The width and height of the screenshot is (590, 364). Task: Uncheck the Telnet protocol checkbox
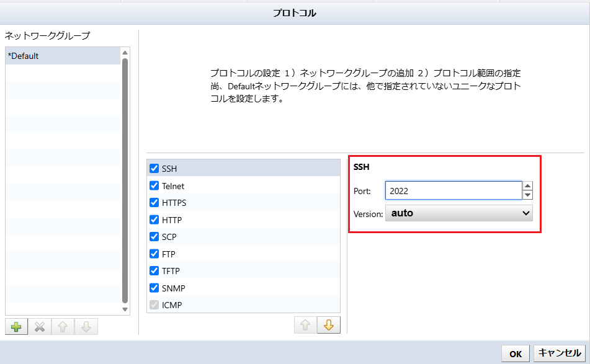pyautogui.click(x=154, y=185)
